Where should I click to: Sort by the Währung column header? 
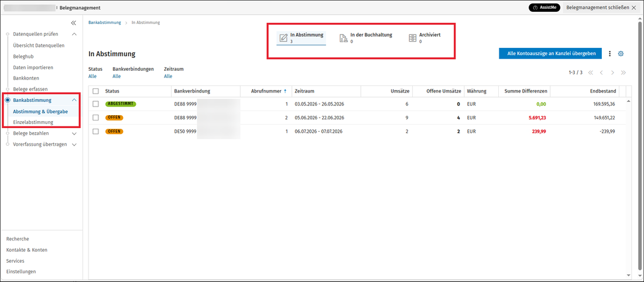click(477, 91)
